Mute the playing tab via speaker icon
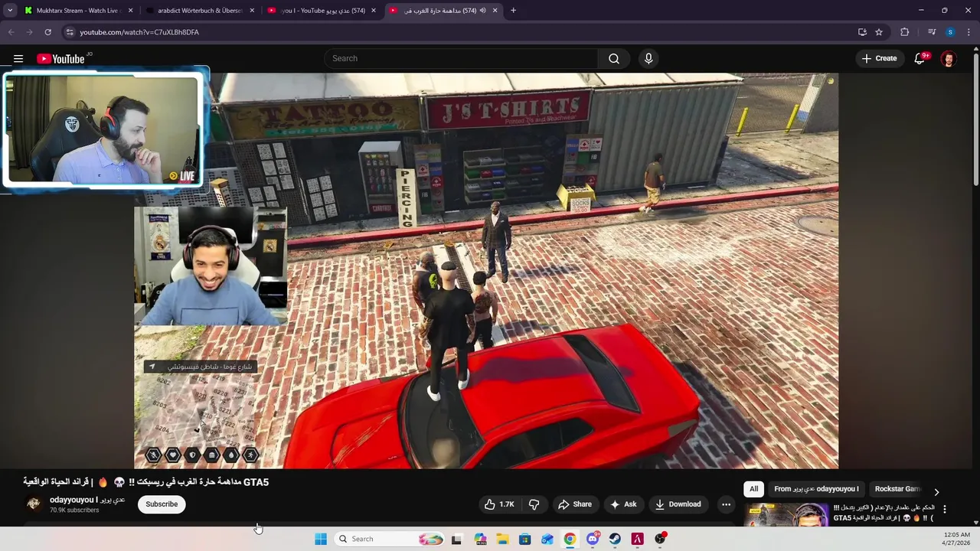980x551 pixels. click(483, 11)
